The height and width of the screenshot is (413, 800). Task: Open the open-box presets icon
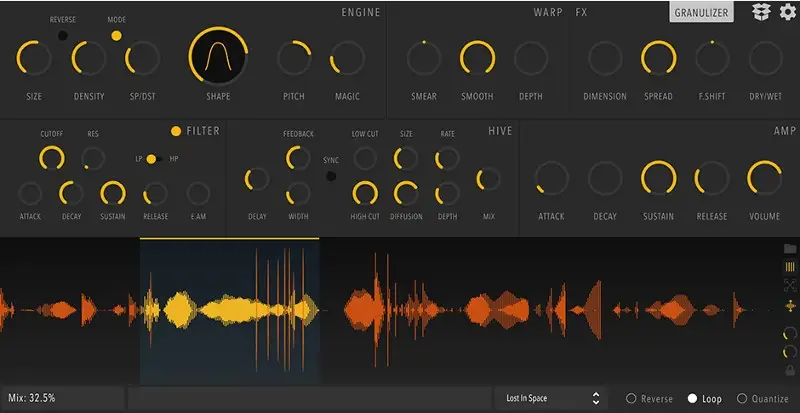click(761, 12)
